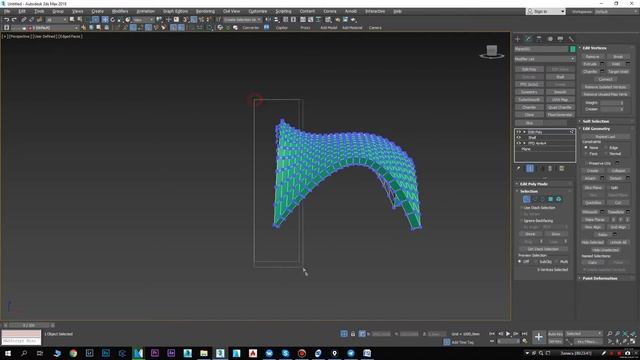Viewport: 640px width, 360px height.
Task: Click the object color swatch beside name
Action: [572, 49]
